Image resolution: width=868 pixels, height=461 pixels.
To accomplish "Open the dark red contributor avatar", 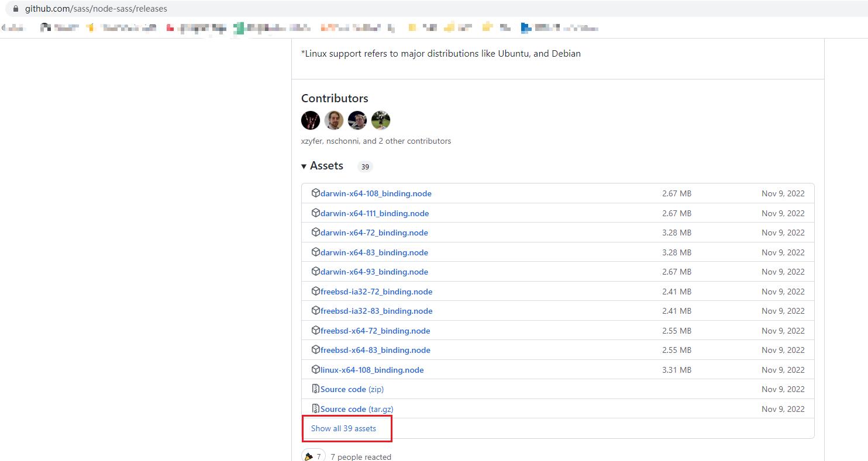I will pyautogui.click(x=311, y=120).
